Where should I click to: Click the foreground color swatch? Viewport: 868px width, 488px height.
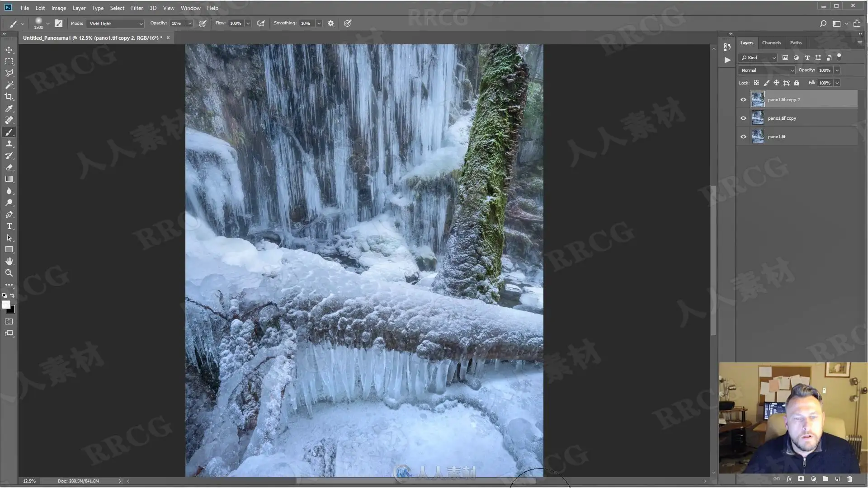(x=6, y=305)
